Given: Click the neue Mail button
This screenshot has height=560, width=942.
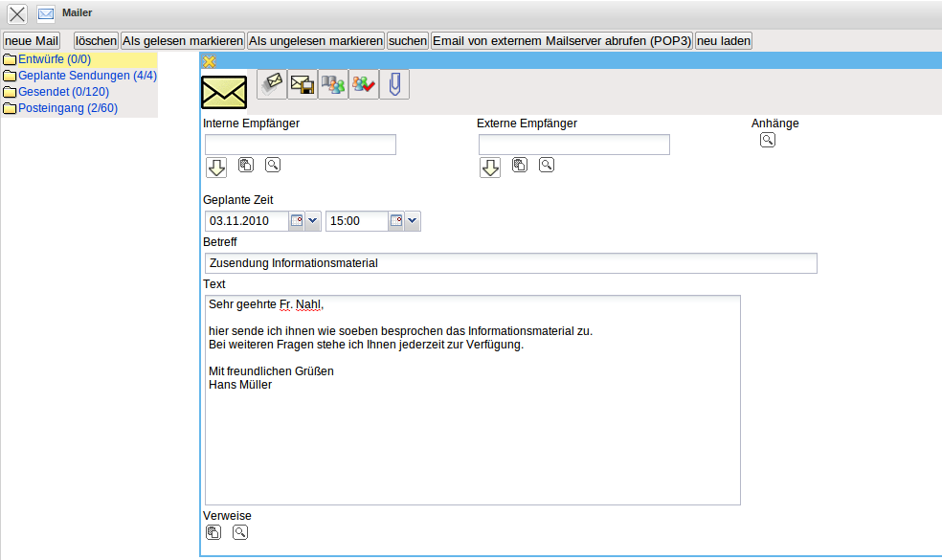Looking at the screenshot, I should tap(32, 41).
